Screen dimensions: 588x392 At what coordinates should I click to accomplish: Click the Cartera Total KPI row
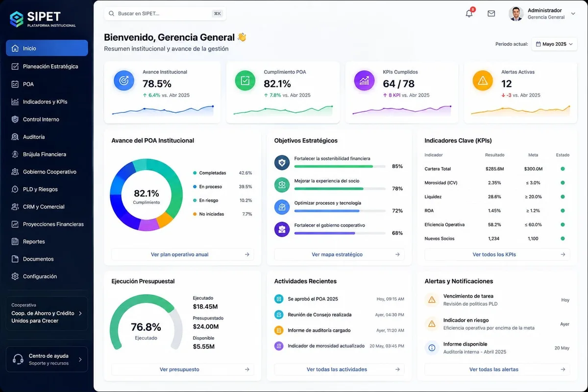[x=497, y=169]
